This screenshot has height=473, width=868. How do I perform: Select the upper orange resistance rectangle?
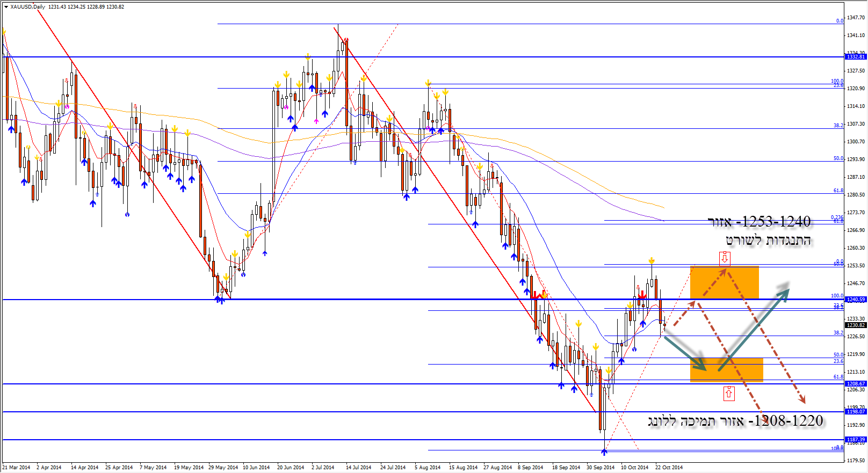tap(724, 282)
